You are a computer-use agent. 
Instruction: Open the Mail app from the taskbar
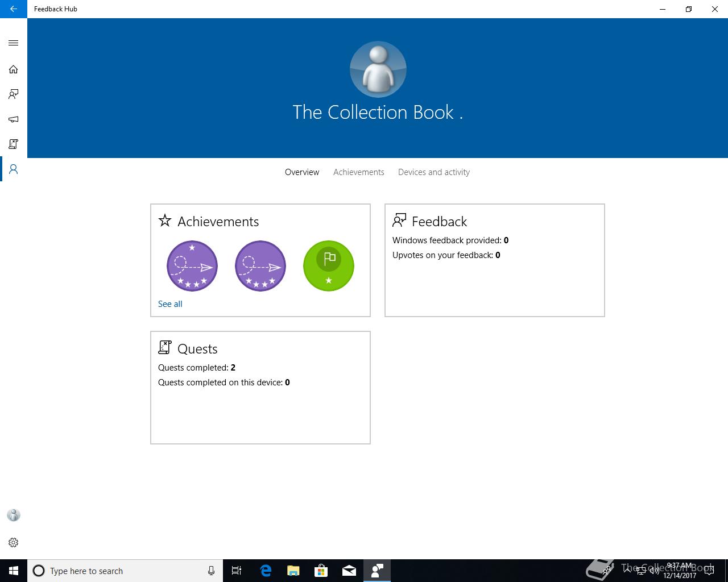(x=349, y=571)
